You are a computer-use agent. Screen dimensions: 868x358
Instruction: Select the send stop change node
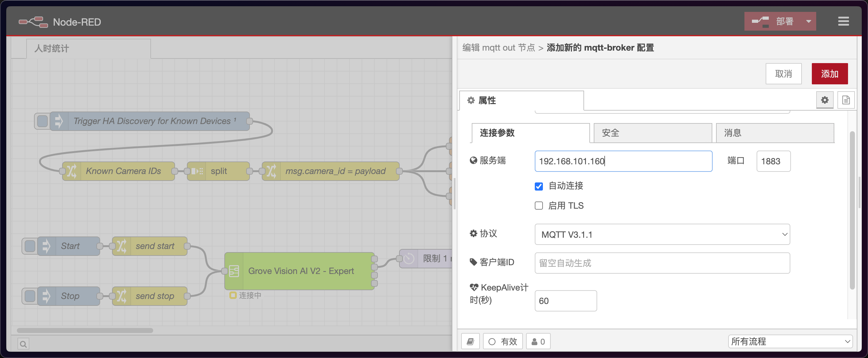pos(150,296)
